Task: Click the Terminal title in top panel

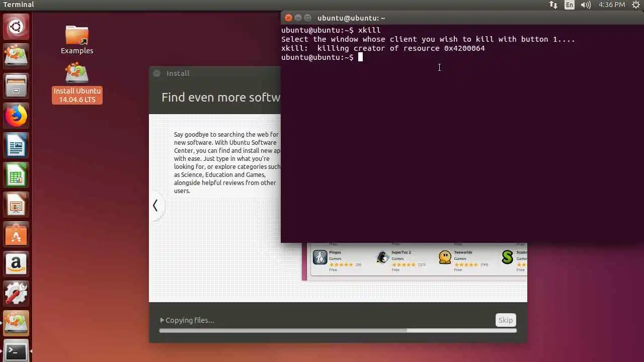Action: pyautogui.click(x=18, y=5)
